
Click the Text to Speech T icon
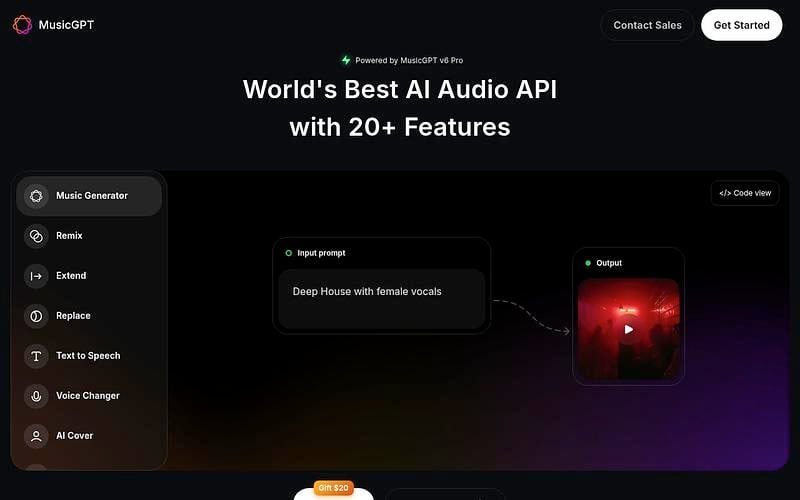[36, 356]
